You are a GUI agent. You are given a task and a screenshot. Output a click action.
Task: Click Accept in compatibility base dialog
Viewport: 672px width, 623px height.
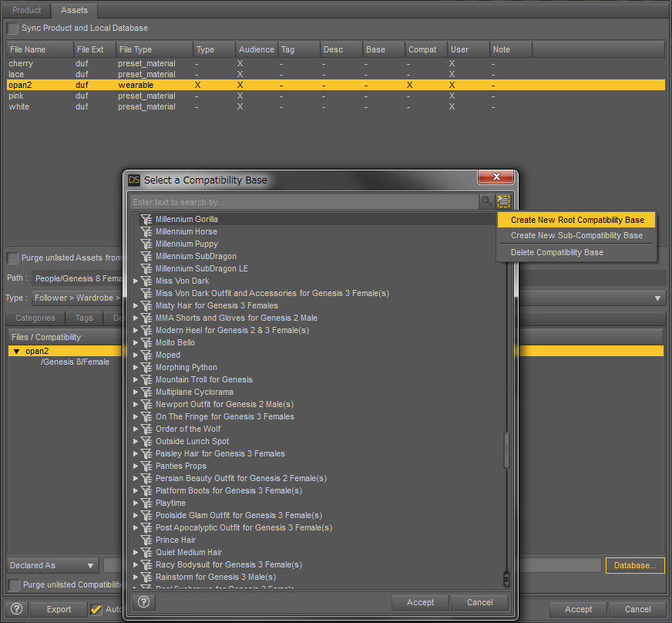click(420, 602)
